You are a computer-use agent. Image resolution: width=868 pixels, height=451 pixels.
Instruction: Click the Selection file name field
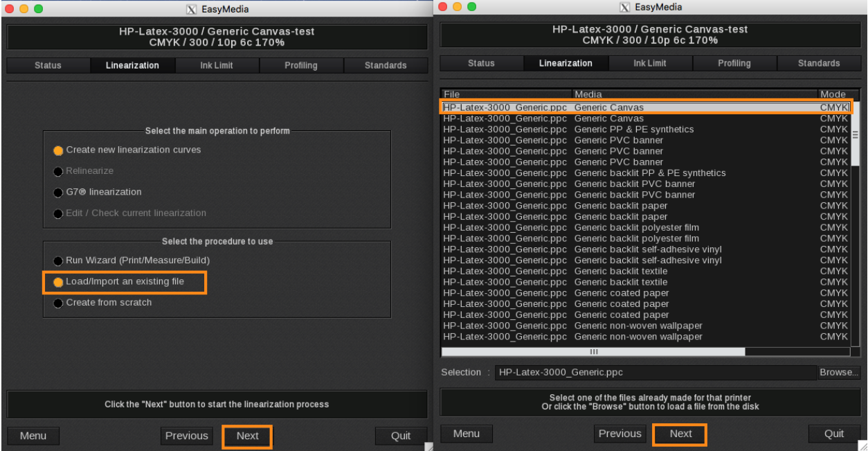[x=654, y=372]
